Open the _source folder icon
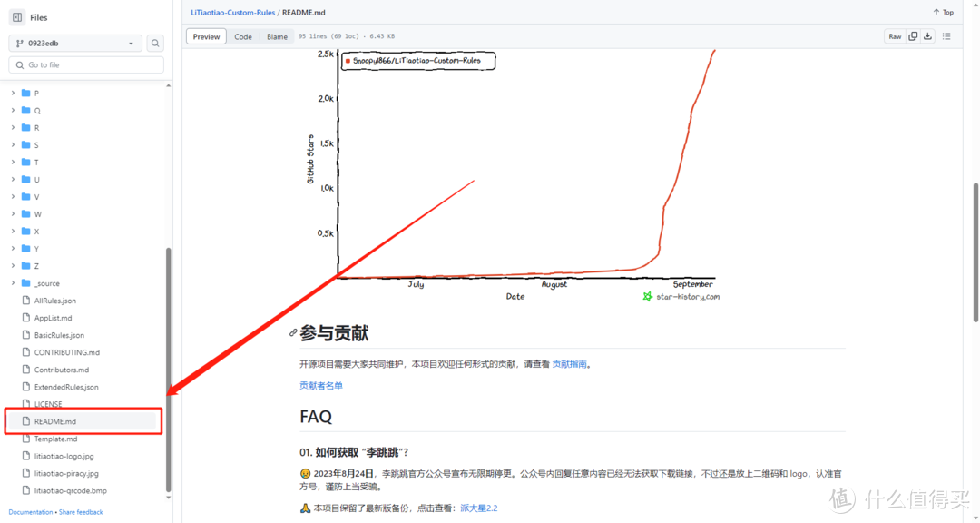This screenshot has width=980, height=523. tap(25, 283)
